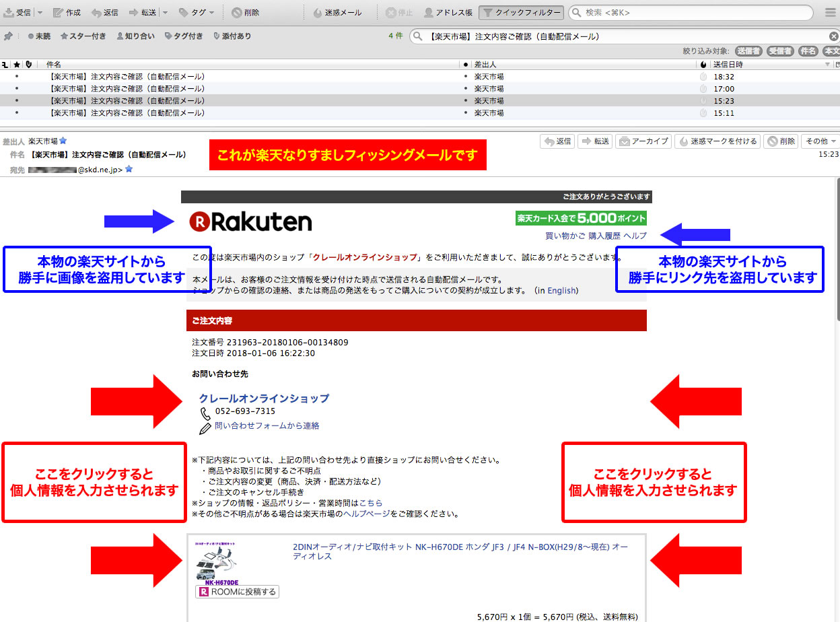Sort by the read-status dot column header
840x622 pixels.
(465, 65)
